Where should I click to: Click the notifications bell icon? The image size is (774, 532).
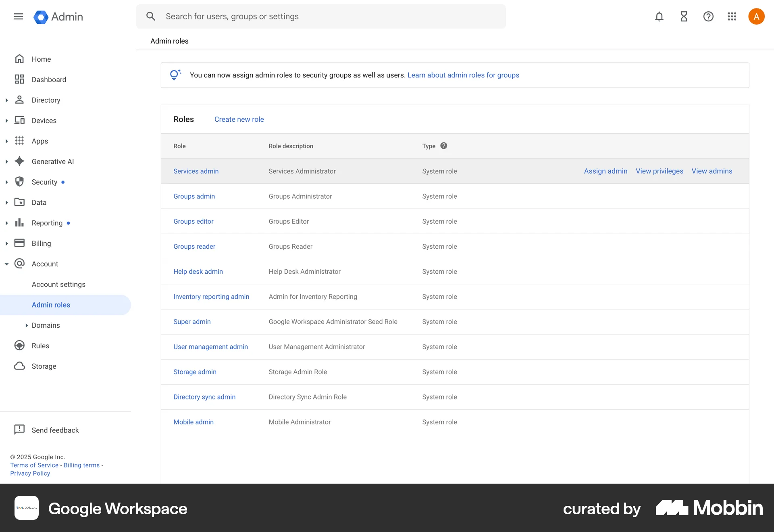click(x=659, y=17)
